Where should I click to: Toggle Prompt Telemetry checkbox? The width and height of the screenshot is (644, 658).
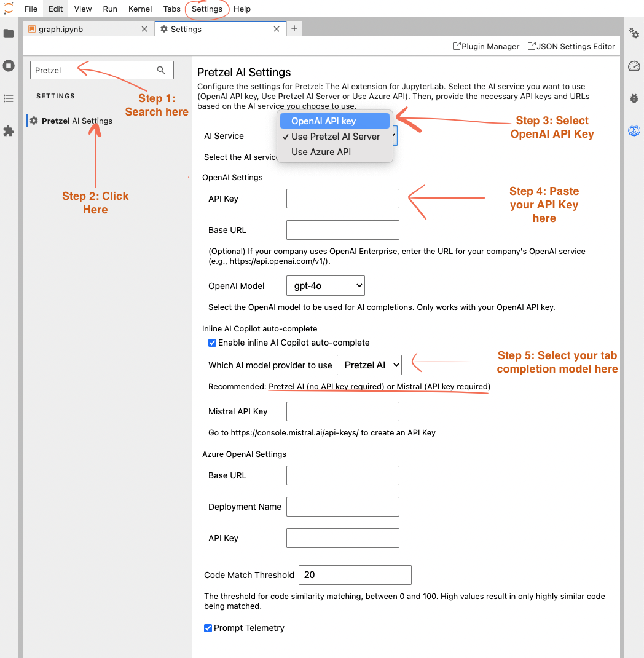pyautogui.click(x=208, y=628)
